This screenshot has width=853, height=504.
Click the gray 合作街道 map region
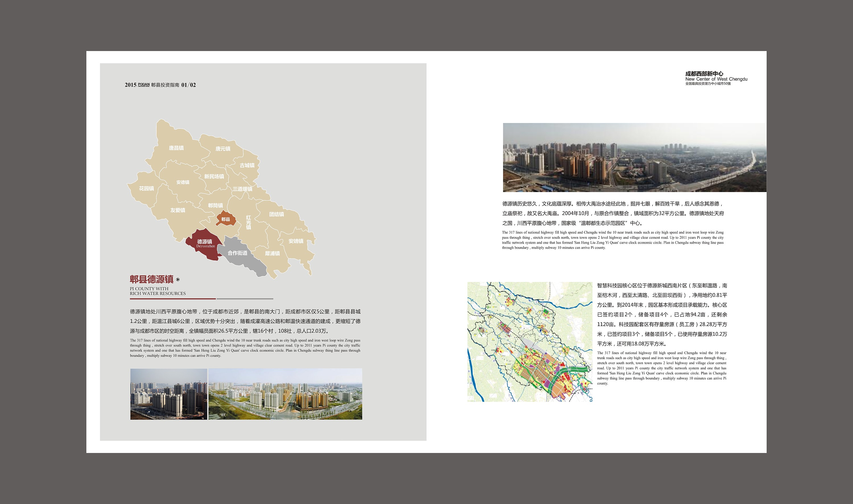coord(238,253)
